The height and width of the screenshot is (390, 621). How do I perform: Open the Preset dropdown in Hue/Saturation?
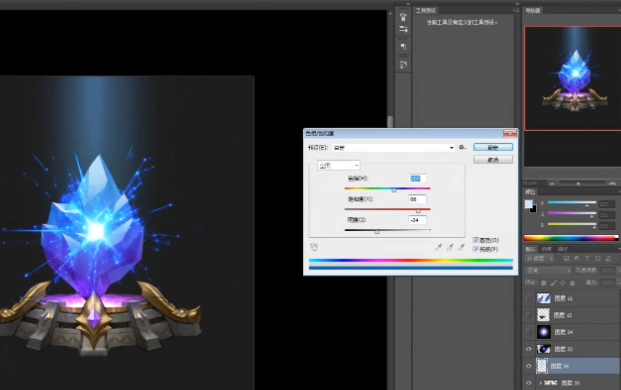(394, 148)
